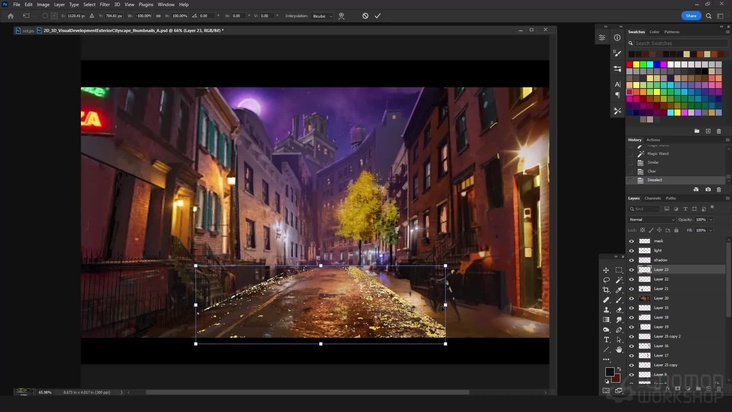
Task: Select the Gradient tool
Action: pos(606,320)
